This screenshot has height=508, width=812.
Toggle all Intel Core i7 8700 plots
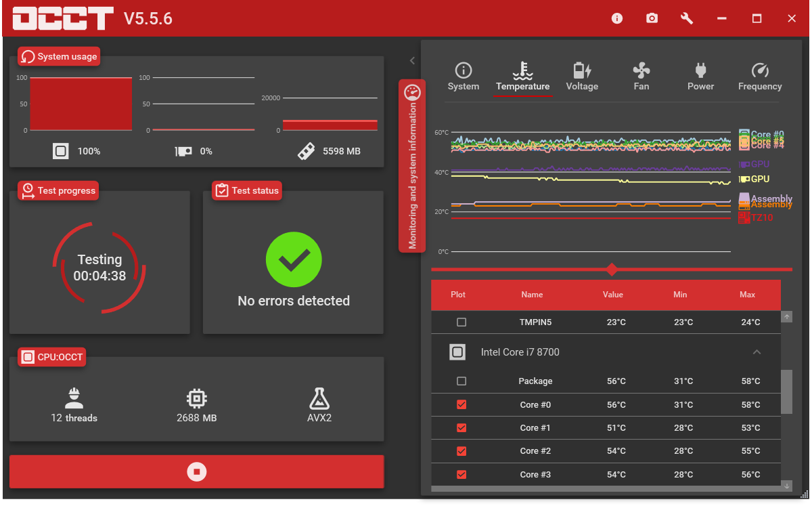(x=457, y=352)
